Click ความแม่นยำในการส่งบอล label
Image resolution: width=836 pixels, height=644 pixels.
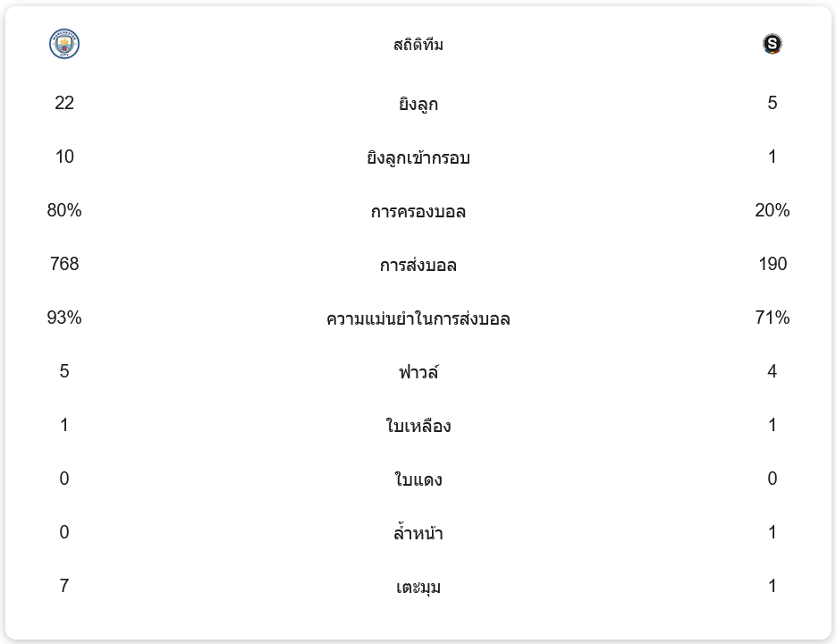pos(418,318)
